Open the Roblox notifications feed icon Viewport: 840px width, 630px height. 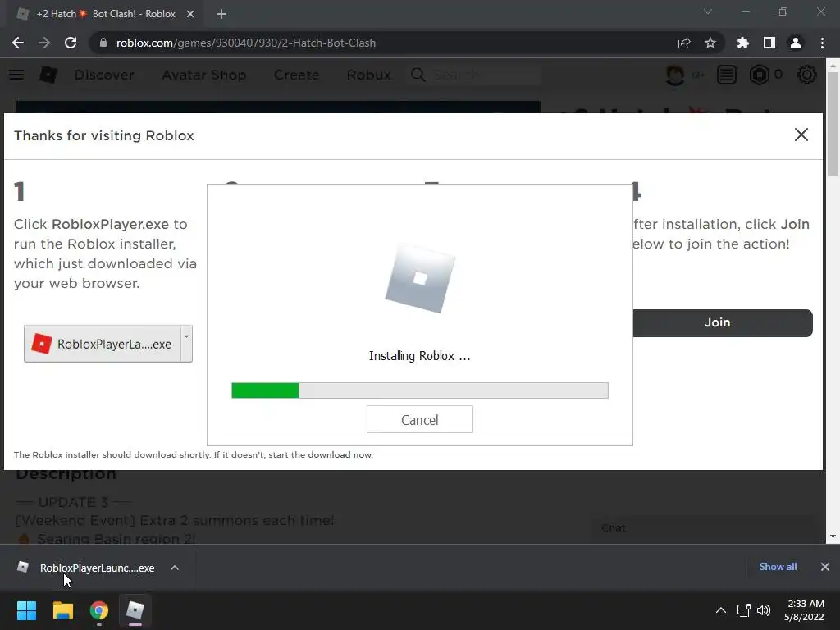click(x=727, y=75)
